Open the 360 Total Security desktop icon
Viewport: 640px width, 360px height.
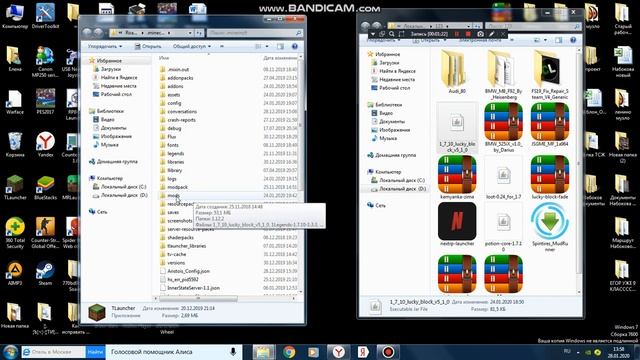[x=15, y=233]
